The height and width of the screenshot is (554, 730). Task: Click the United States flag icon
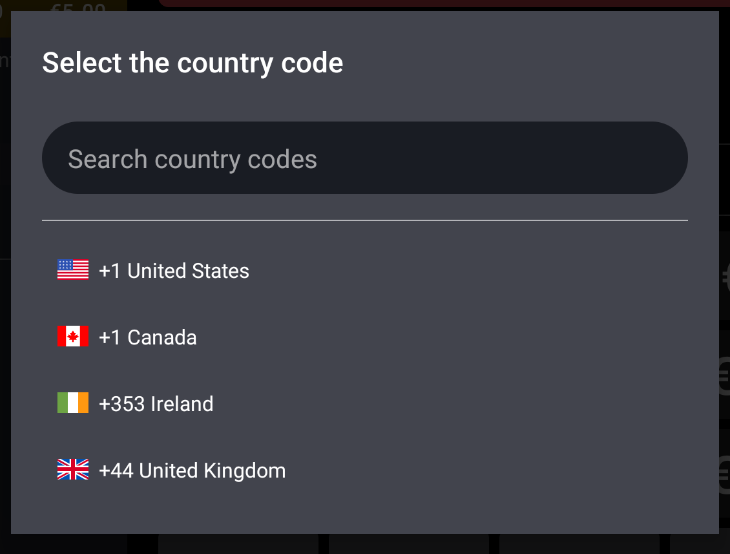pos(73,270)
